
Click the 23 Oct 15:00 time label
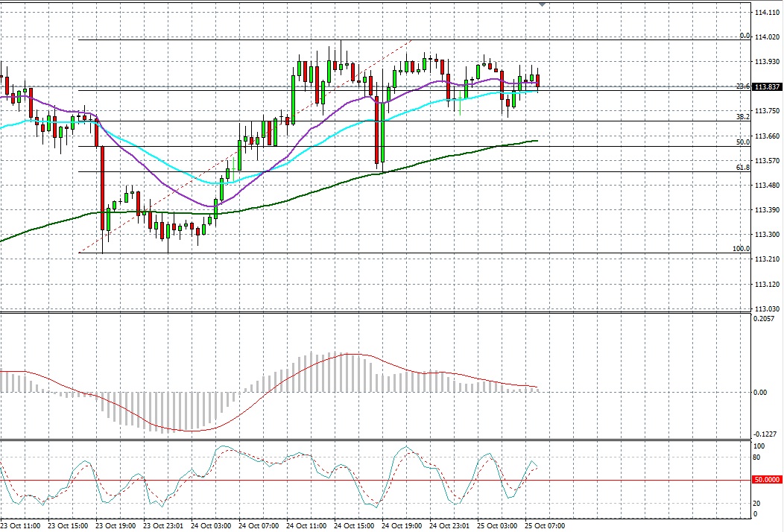68,526
